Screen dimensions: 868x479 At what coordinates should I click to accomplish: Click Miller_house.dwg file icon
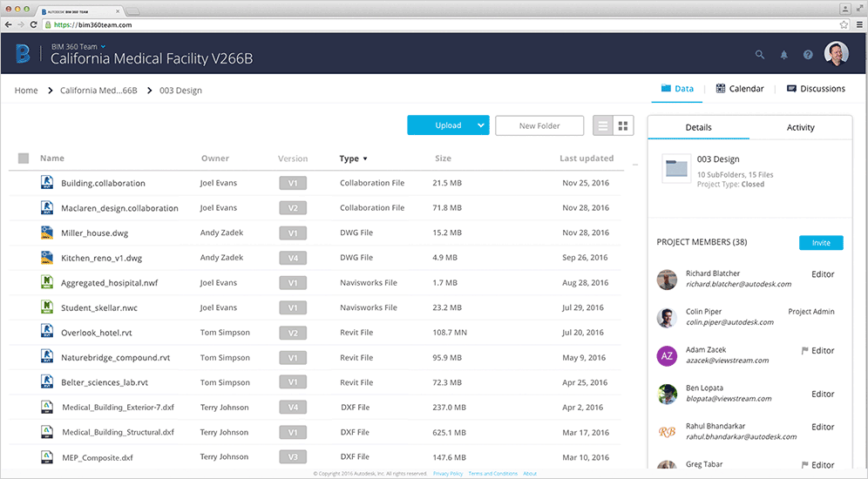[x=47, y=233]
